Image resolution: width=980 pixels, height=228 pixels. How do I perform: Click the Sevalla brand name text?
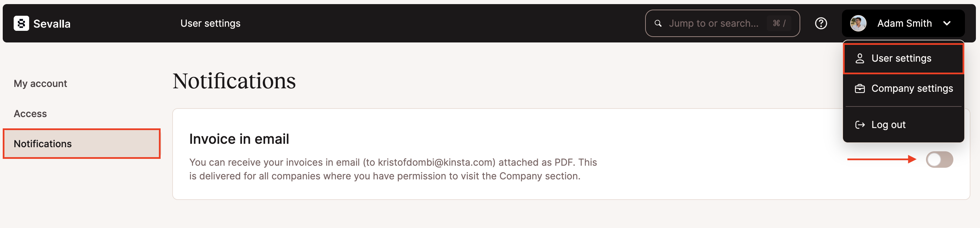click(x=52, y=24)
